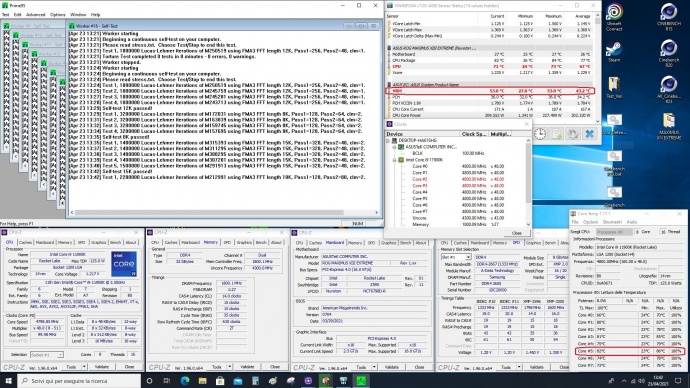
Task: Click the Windows search box
Action: tap(79, 381)
